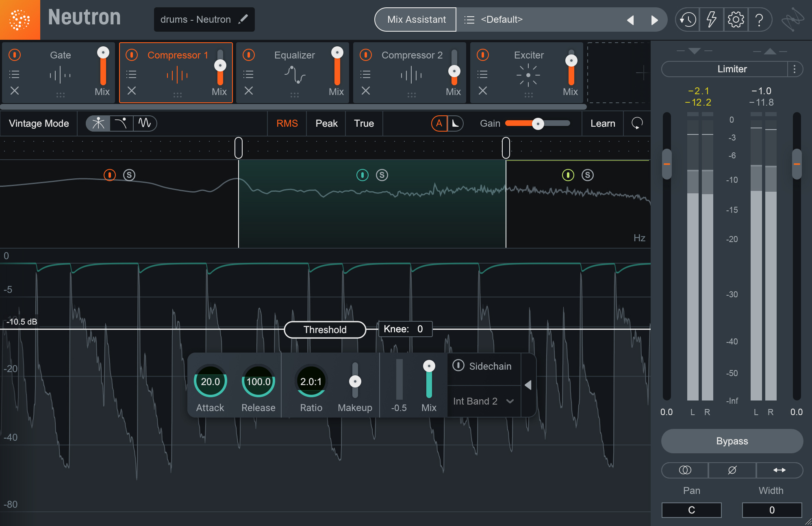Open Exciter preset list icon

[482, 74]
